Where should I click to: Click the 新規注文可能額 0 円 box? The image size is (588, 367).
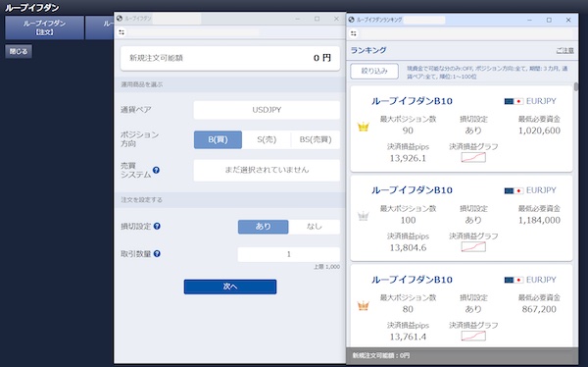(230, 58)
